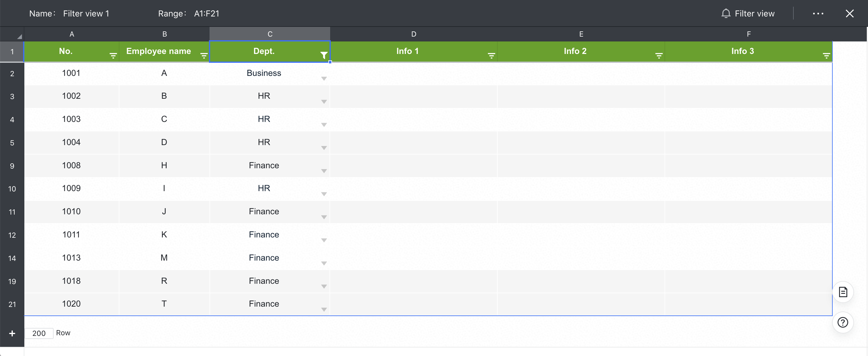Select the cell containing 1020
Viewport: 868px width, 356px height.
point(72,304)
